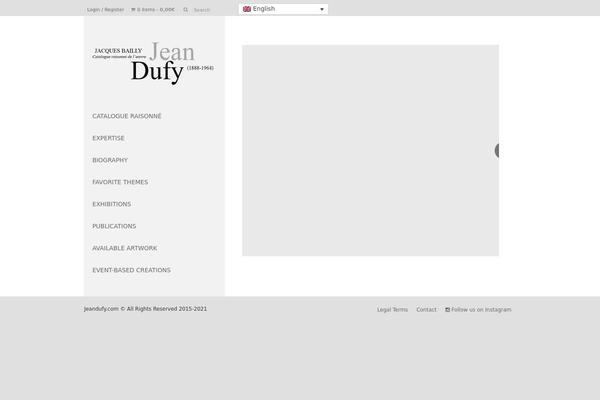The width and height of the screenshot is (600, 400).
Task: Select Favorite Themes in sidebar
Action: [120, 182]
